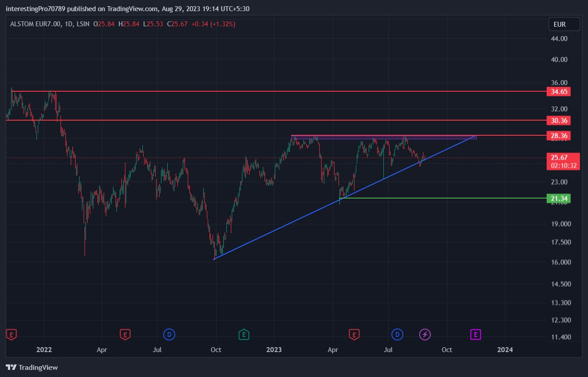
Task: Select the green 21.34 price label
Action: coord(558,198)
